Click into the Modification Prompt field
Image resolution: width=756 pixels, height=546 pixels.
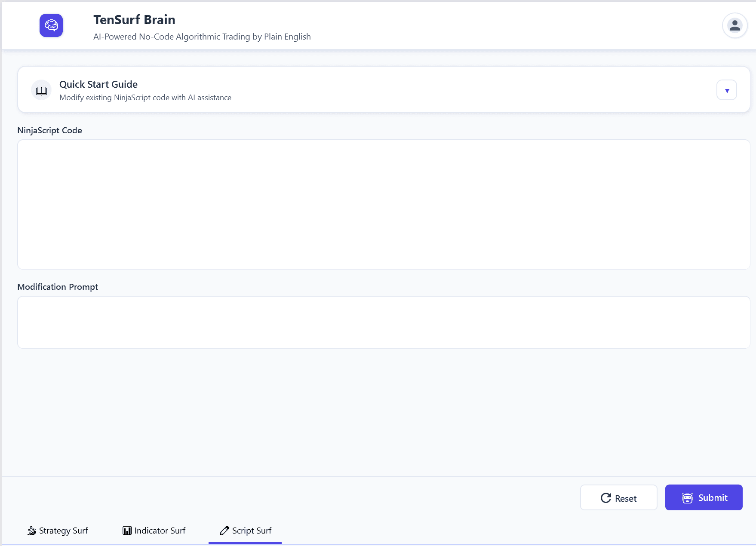pos(384,322)
